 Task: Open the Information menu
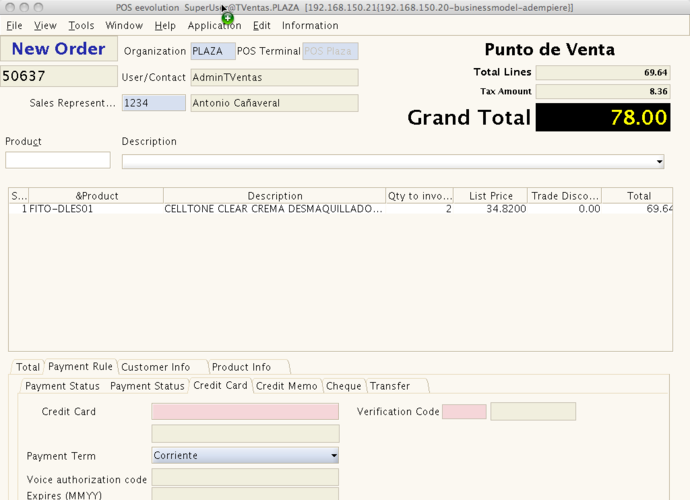click(x=310, y=26)
